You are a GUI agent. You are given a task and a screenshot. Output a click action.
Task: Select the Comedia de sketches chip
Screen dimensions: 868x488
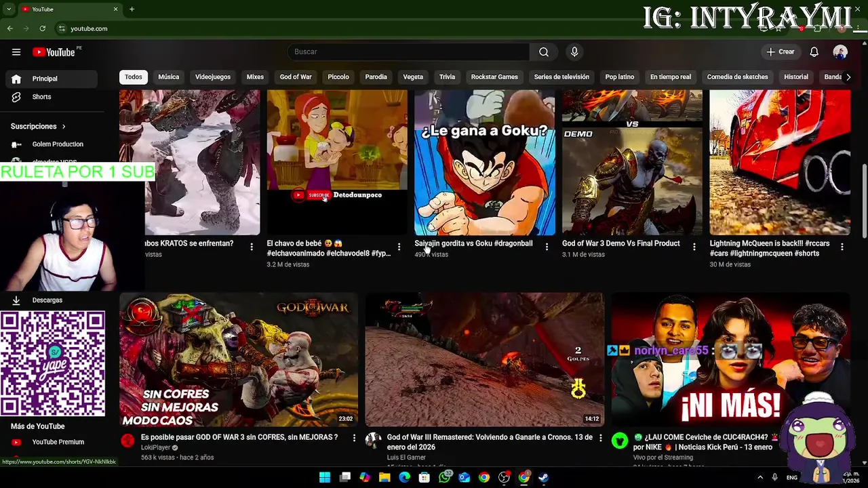click(738, 77)
